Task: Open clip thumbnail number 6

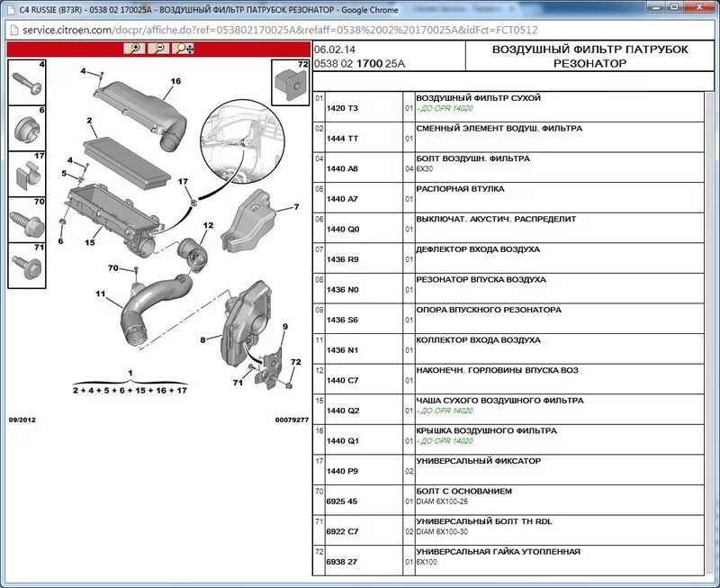Action: tap(27, 128)
